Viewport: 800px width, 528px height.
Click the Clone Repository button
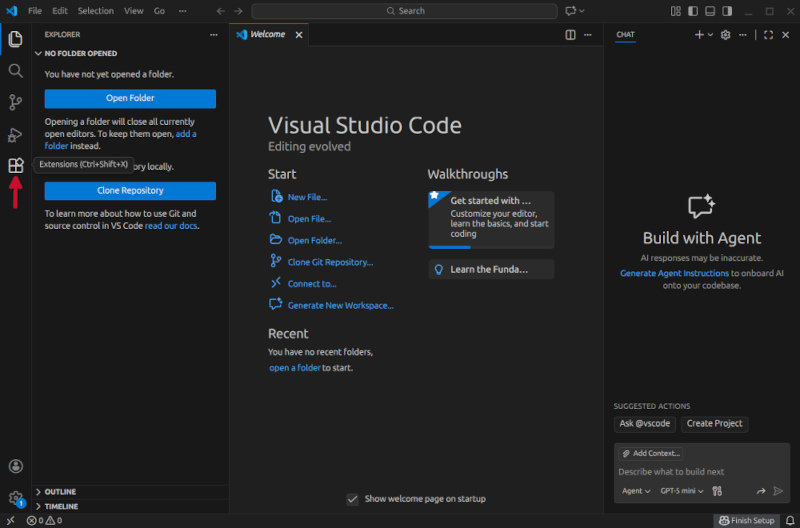click(130, 190)
